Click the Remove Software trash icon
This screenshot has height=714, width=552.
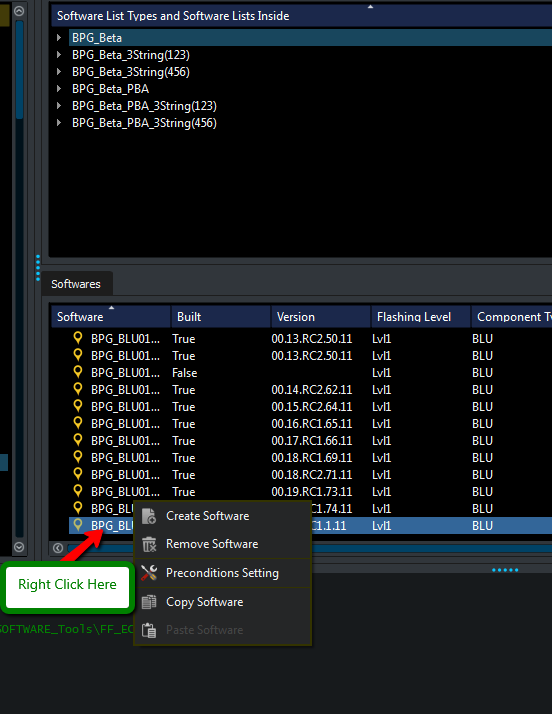149,544
